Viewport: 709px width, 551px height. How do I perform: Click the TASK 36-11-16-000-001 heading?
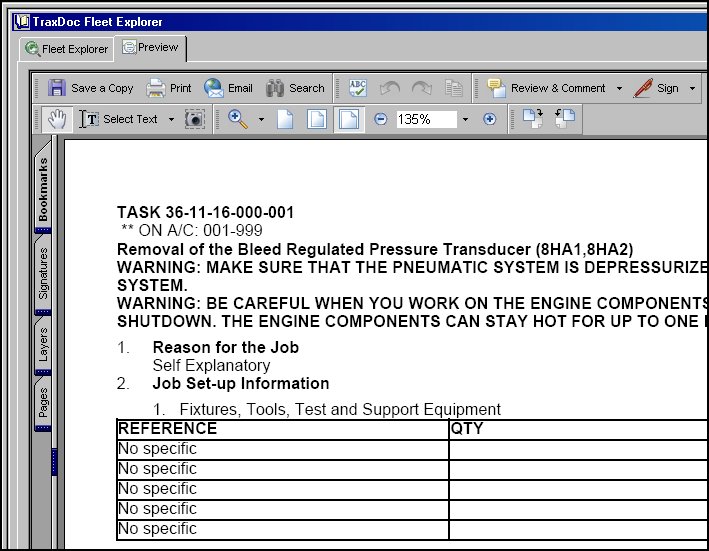pyautogui.click(x=205, y=212)
